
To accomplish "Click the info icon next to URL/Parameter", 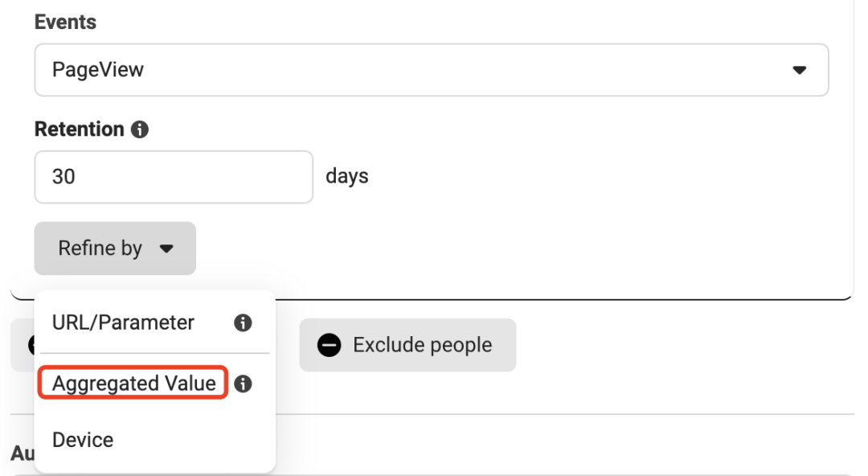I will click(x=243, y=323).
